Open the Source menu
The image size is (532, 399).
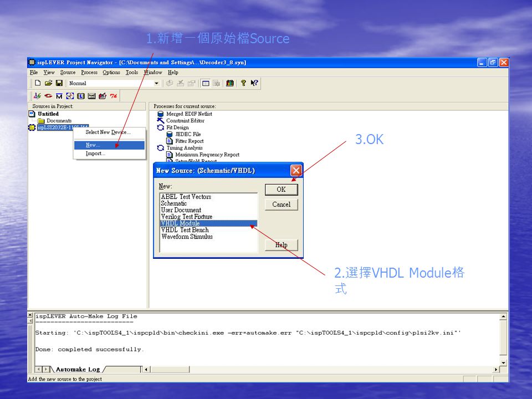[x=68, y=72]
